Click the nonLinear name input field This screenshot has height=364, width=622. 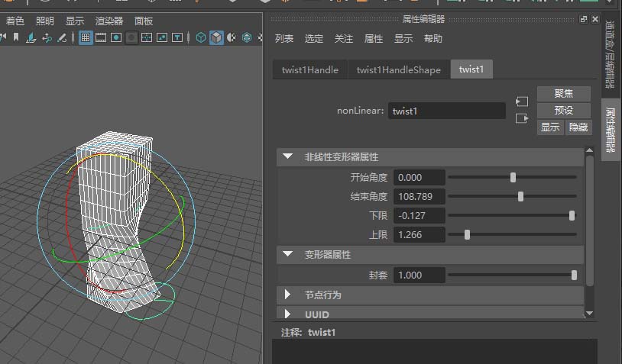coord(447,111)
